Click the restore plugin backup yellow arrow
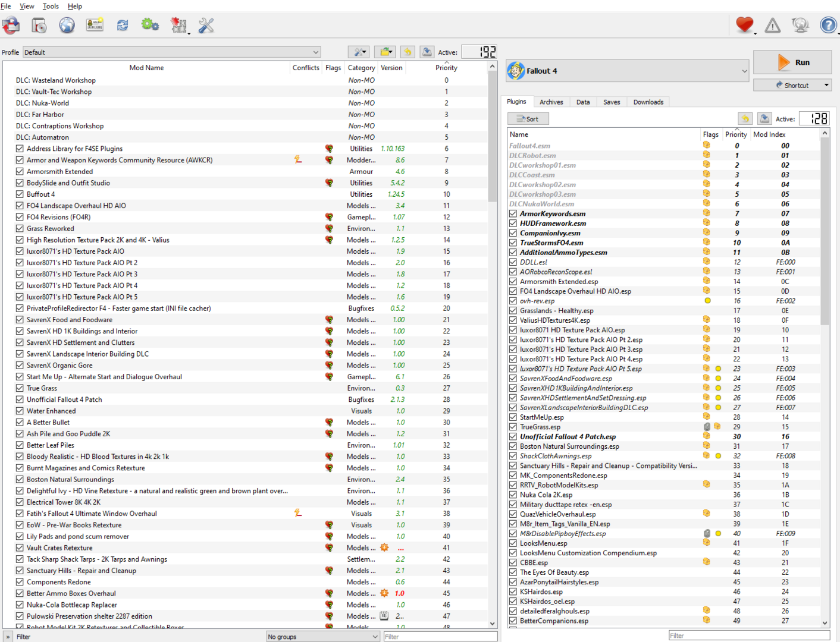 [745, 119]
